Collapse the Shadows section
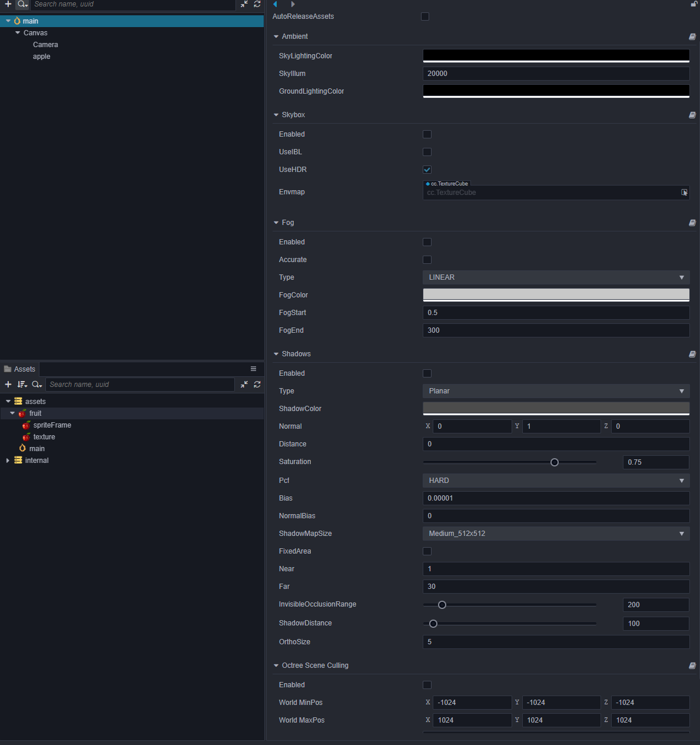The height and width of the screenshot is (745, 700). click(x=276, y=354)
